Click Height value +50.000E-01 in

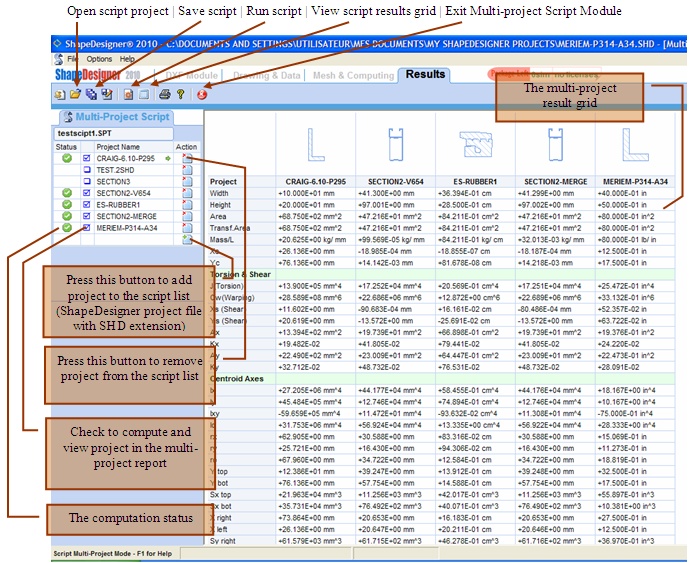622,205
